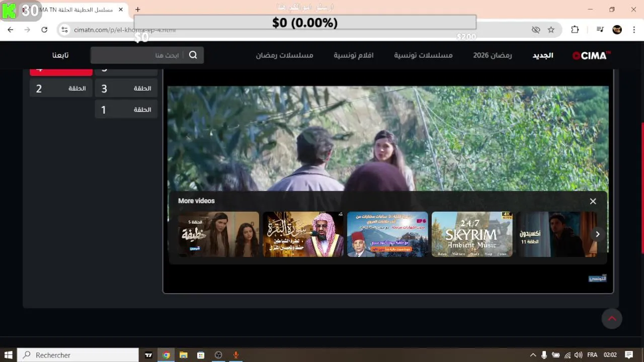644x362 pixels.
Task: Click the magnifier search icon on site
Action: [193, 55]
